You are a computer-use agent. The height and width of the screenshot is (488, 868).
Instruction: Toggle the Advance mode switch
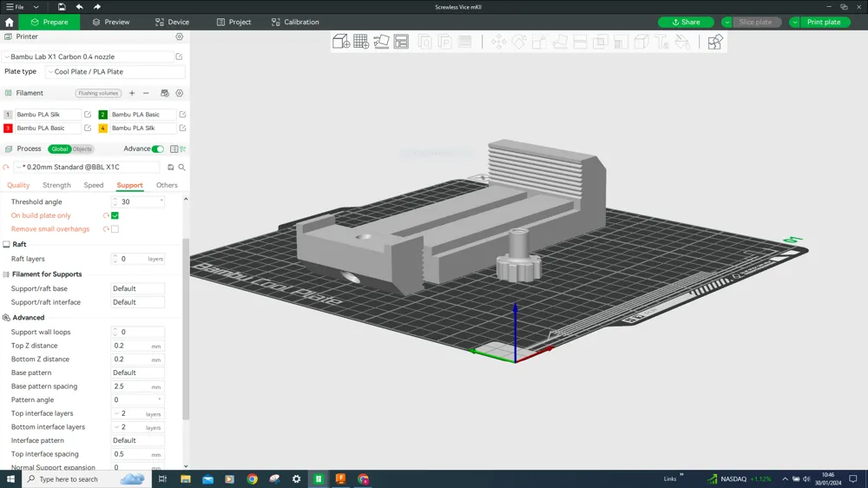coord(157,149)
